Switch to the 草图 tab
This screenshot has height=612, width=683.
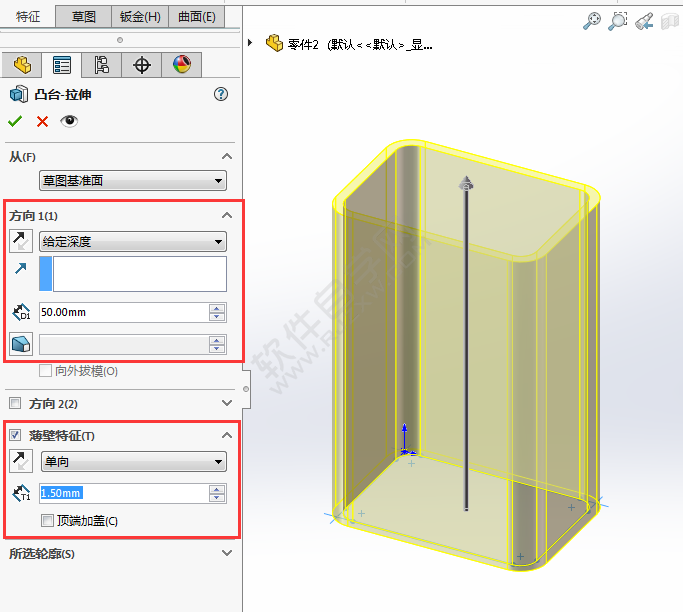click(x=84, y=17)
